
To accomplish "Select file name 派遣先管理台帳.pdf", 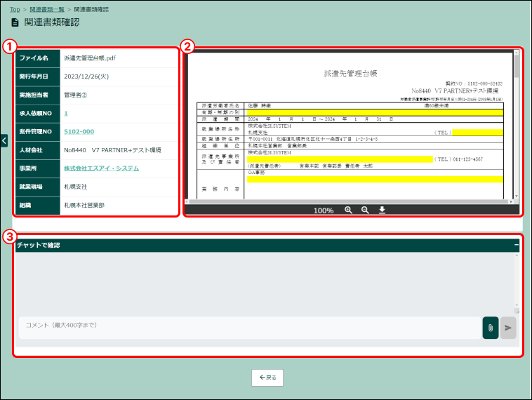I will pos(90,58).
